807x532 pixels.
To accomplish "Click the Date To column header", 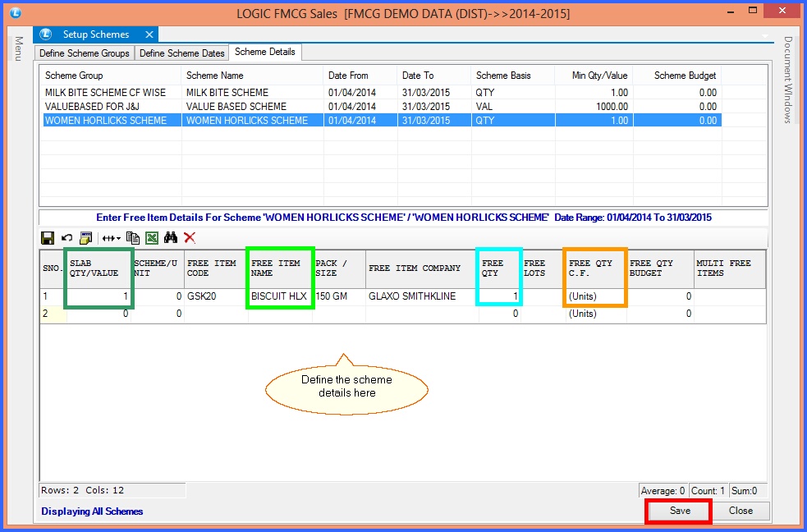I will click(433, 76).
